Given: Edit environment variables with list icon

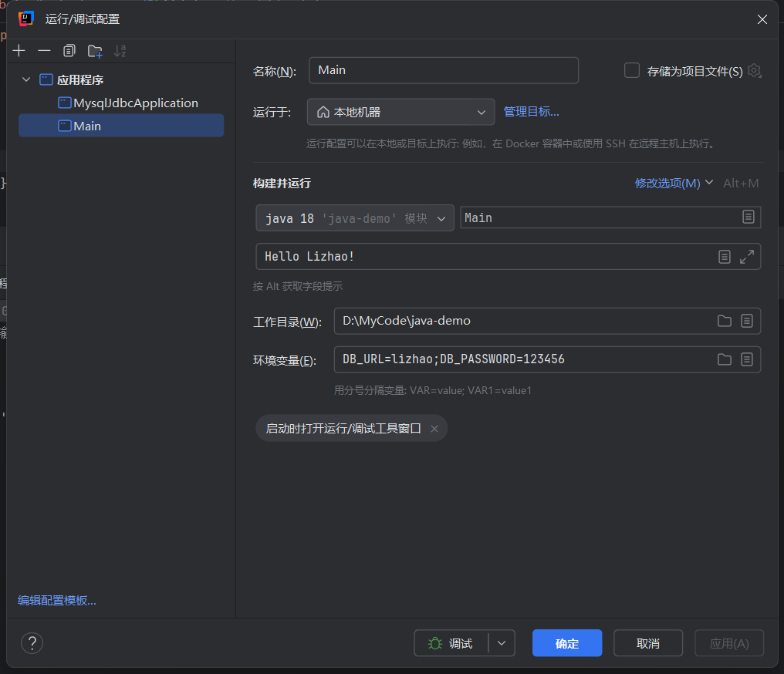Looking at the screenshot, I should pos(746,359).
